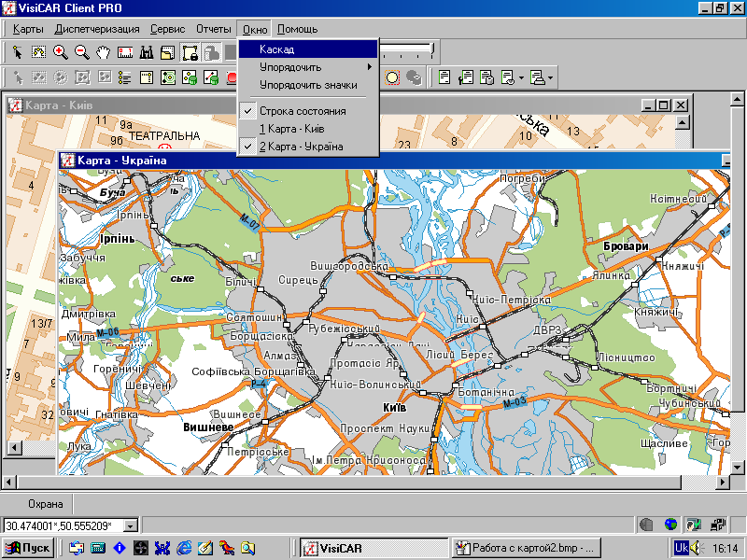747x560 pixels.
Task: Select the Охрана status tab
Action: tap(45, 504)
